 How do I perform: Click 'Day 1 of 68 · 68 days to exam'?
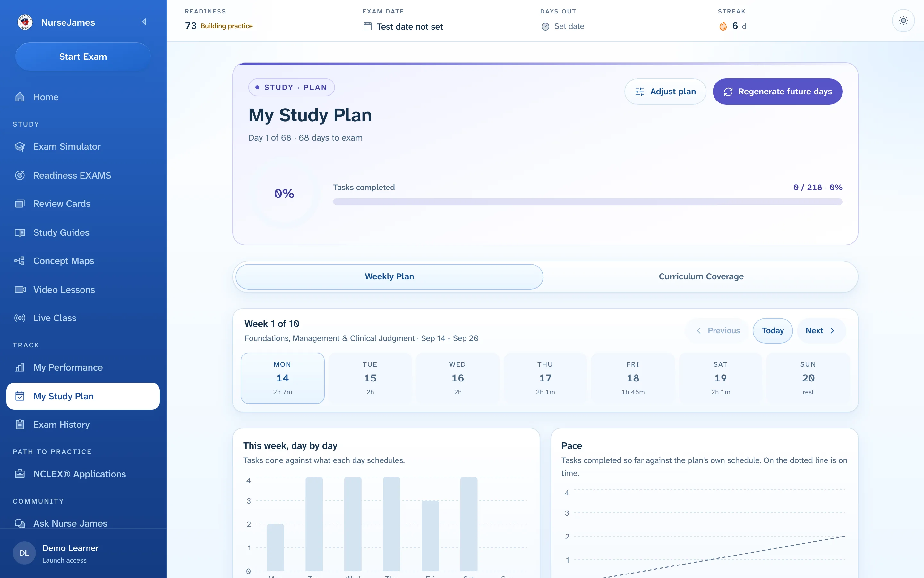305,138
